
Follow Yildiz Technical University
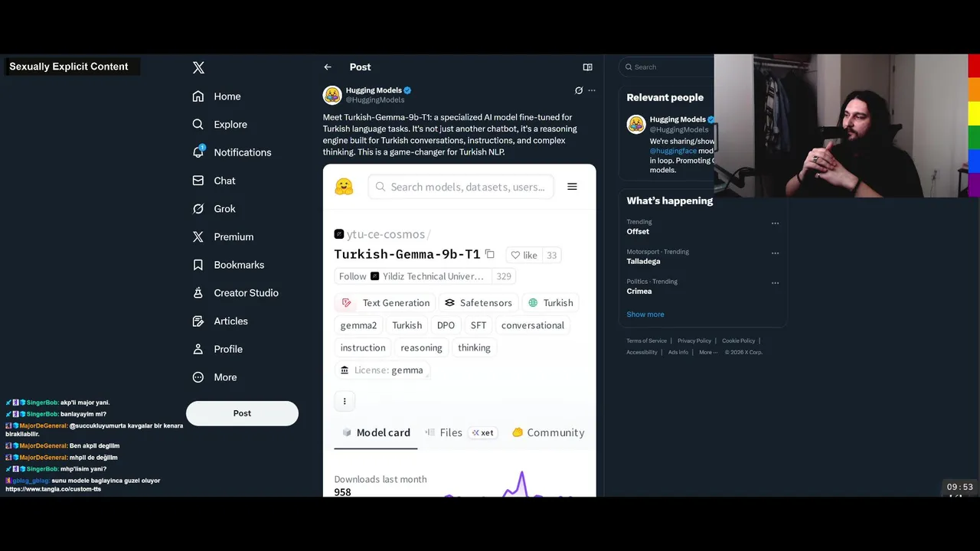352,276
